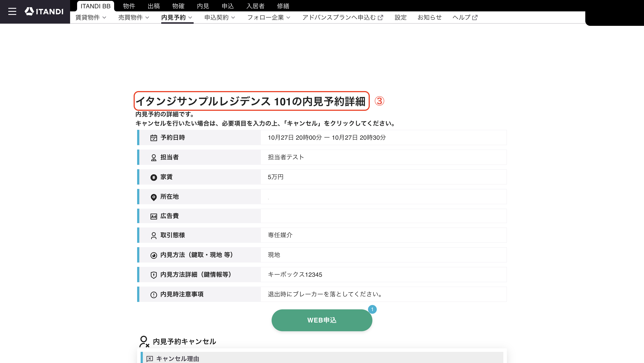Click exclamation icon beside 内見時注意事項
This screenshot has height=363, width=644.
pos(154,294)
